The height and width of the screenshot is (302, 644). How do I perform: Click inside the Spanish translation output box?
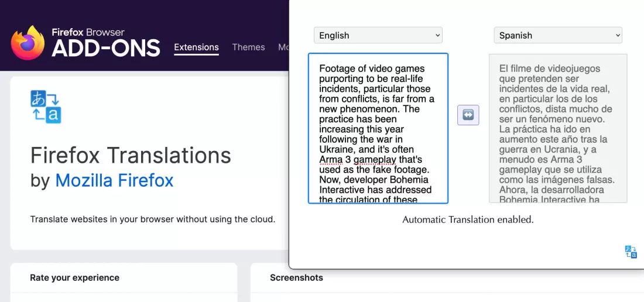point(558,128)
